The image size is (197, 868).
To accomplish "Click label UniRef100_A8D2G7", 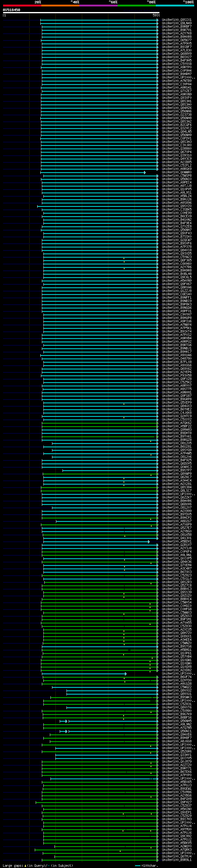I will click(x=176, y=521).
